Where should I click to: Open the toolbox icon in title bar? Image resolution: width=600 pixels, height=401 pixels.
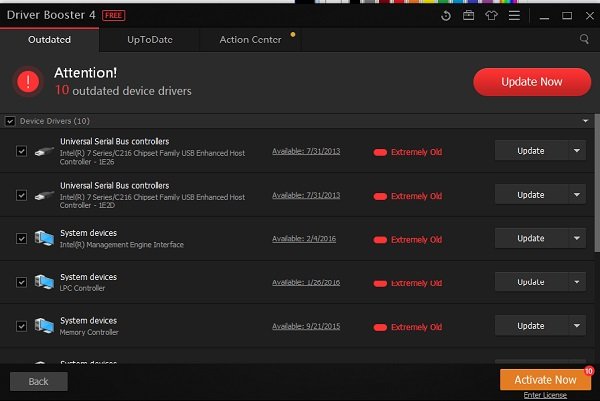[468, 16]
